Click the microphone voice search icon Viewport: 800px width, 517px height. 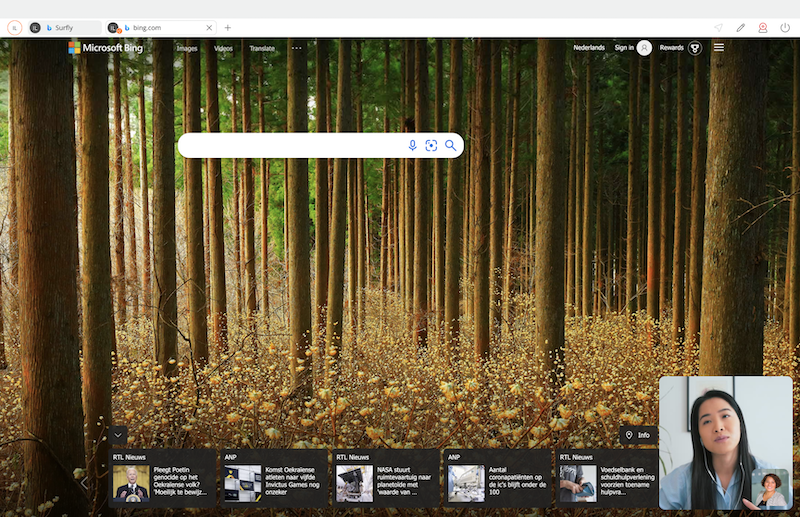click(412, 146)
